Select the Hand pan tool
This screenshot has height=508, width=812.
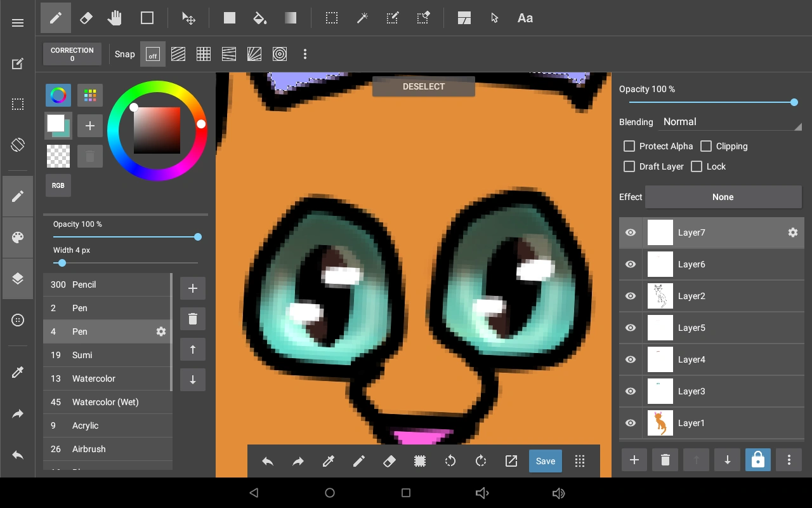(x=115, y=18)
